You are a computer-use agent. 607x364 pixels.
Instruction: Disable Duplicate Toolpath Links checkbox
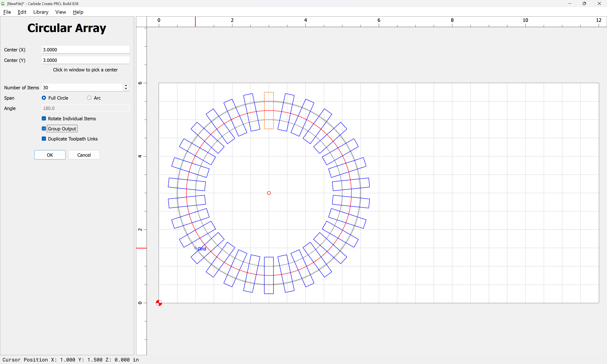tap(44, 139)
